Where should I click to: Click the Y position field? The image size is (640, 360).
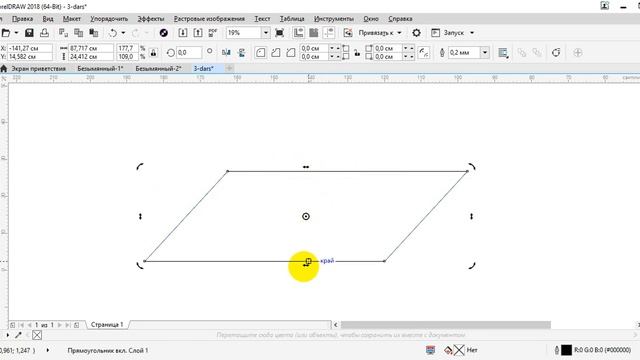[30, 57]
